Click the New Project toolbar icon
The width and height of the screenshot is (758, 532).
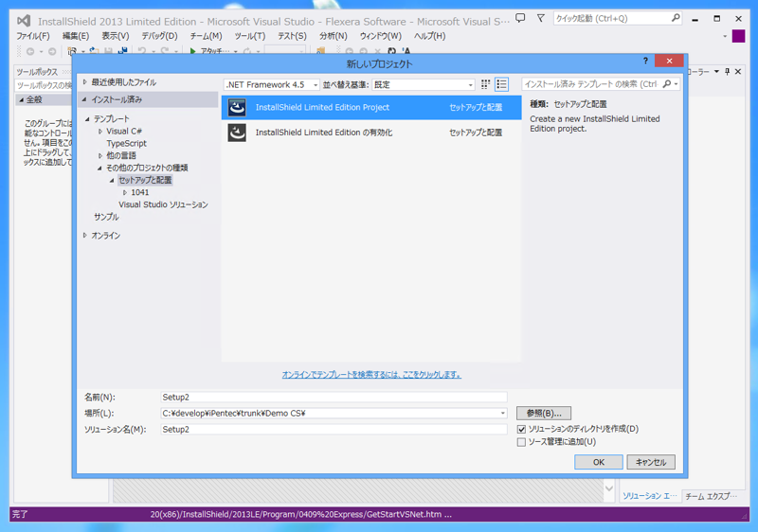point(72,51)
